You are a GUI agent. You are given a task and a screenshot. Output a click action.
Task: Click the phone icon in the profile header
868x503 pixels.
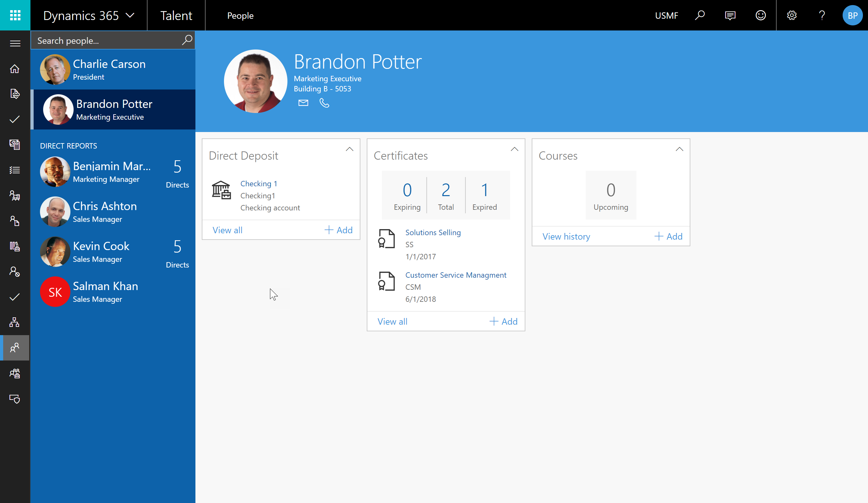click(x=324, y=103)
